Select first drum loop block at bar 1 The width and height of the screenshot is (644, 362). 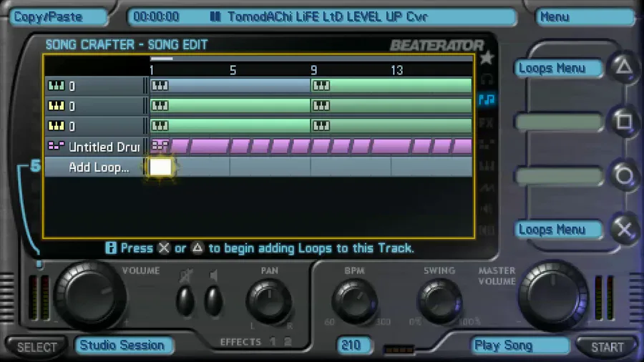pos(160,146)
